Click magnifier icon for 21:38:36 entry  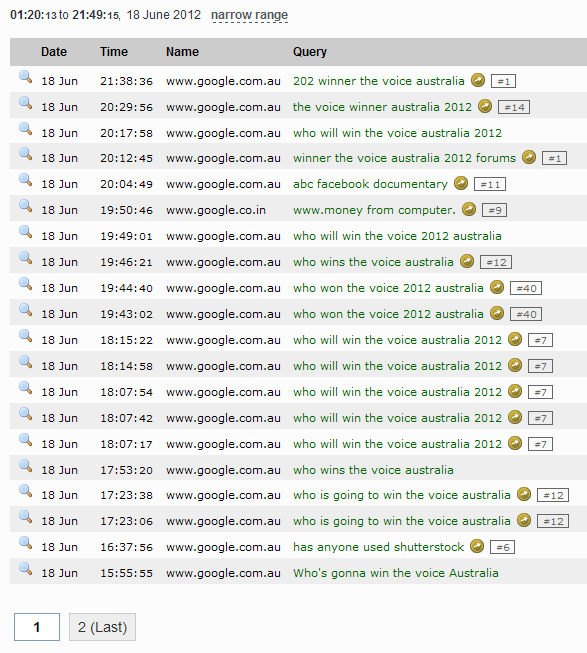[25, 77]
